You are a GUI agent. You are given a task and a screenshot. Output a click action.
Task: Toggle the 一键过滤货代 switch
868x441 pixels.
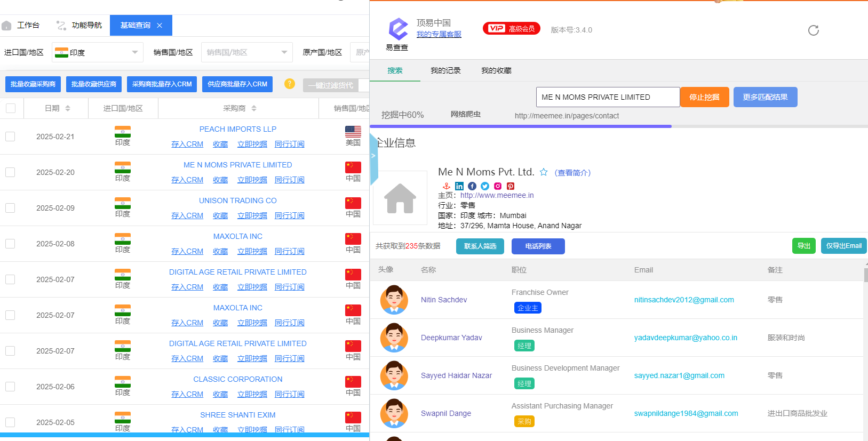[x=336, y=85]
